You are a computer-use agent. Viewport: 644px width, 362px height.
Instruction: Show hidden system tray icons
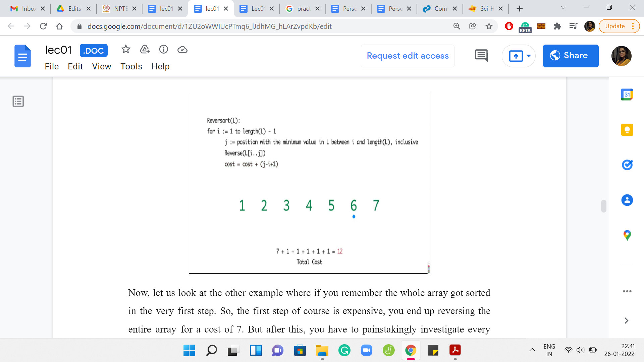(x=532, y=350)
